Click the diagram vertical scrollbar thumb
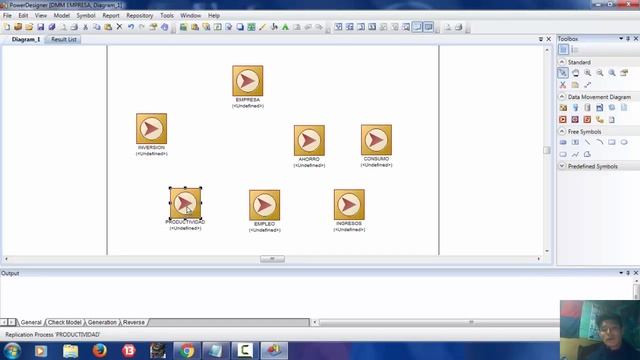Viewport: 640px width, 360px height. pyautogui.click(x=547, y=150)
